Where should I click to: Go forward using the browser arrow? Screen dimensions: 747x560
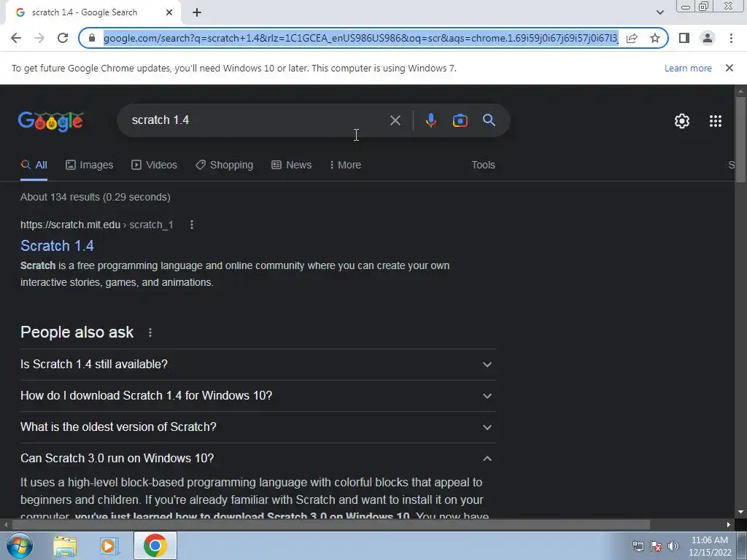[x=39, y=38]
